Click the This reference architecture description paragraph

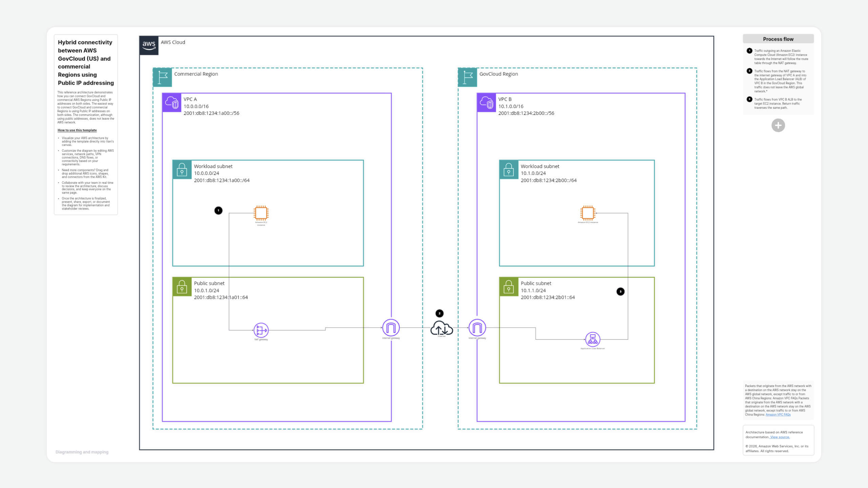[x=86, y=107]
